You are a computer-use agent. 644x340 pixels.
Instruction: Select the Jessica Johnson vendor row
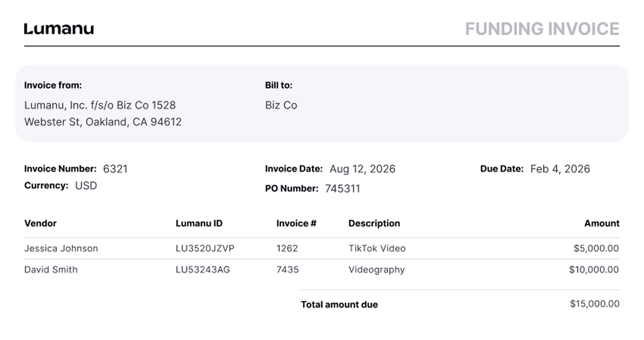[x=61, y=248]
